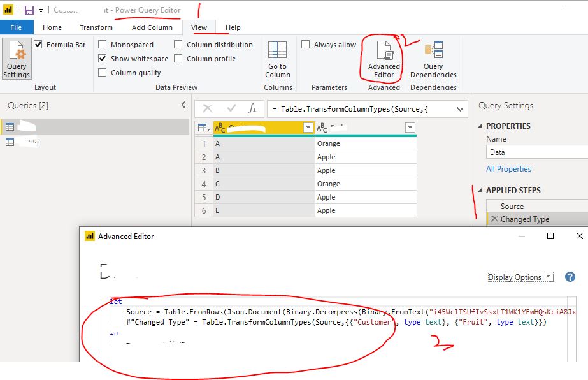Click the Changed Type code line

pos(336,322)
